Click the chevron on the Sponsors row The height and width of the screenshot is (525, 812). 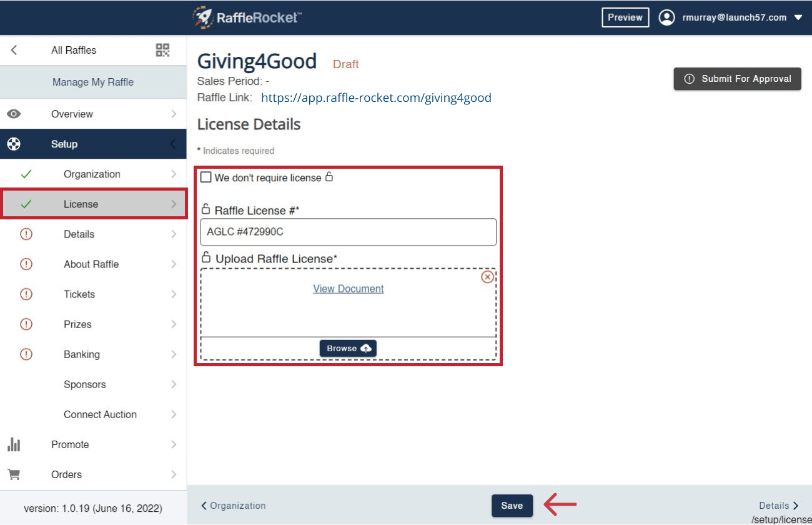pyautogui.click(x=174, y=384)
